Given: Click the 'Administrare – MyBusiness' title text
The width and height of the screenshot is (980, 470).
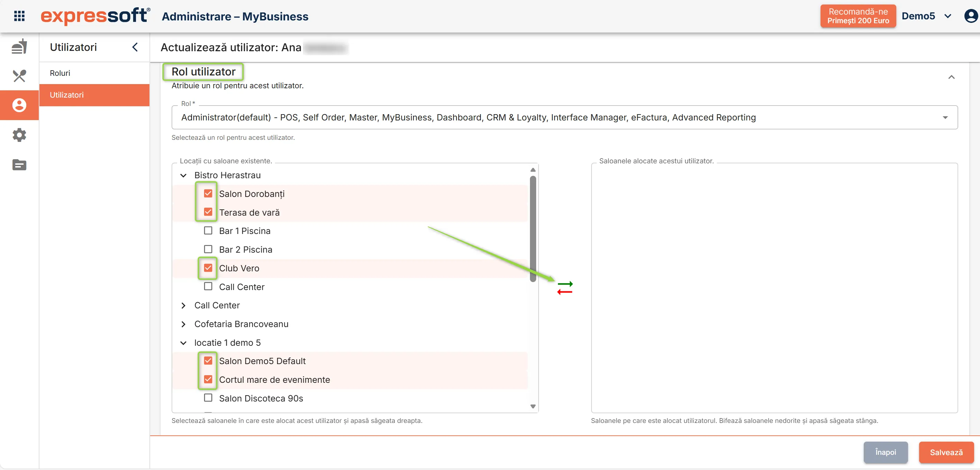Looking at the screenshot, I should [x=235, y=16].
